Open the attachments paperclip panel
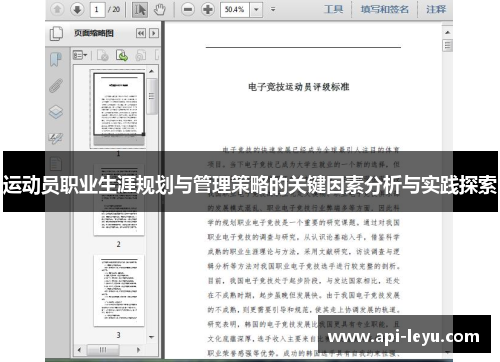Image resolution: width=500 pixels, height=362 pixels. click(x=56, y=85)
